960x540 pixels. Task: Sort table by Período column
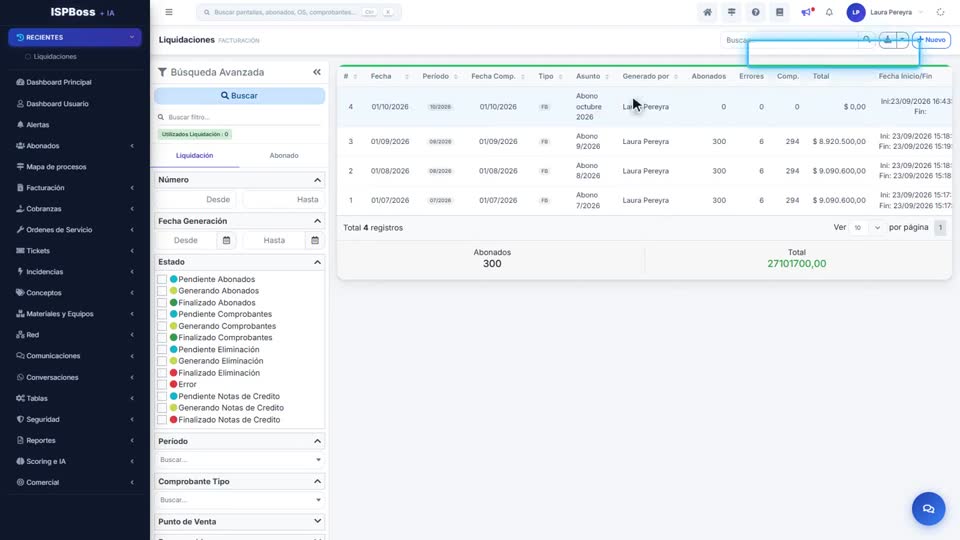pyautogui.click(x=440, y=77)
